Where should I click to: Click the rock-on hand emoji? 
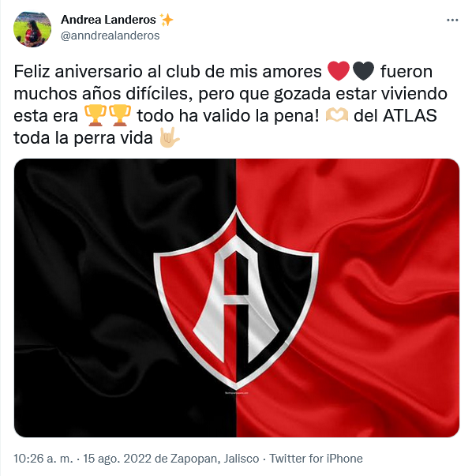click(x=170, y=137)
